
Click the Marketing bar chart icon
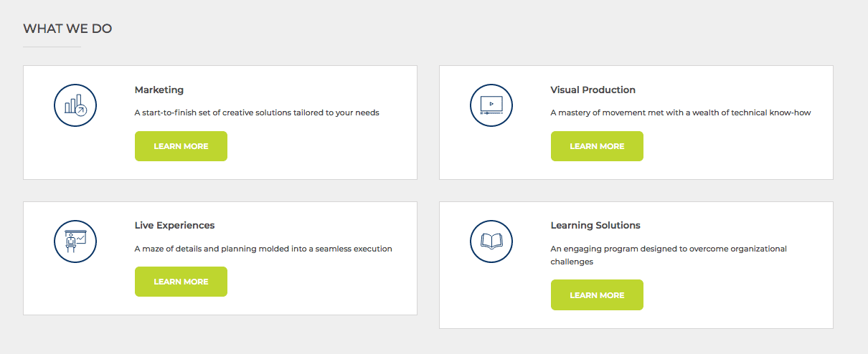point(75,105)
